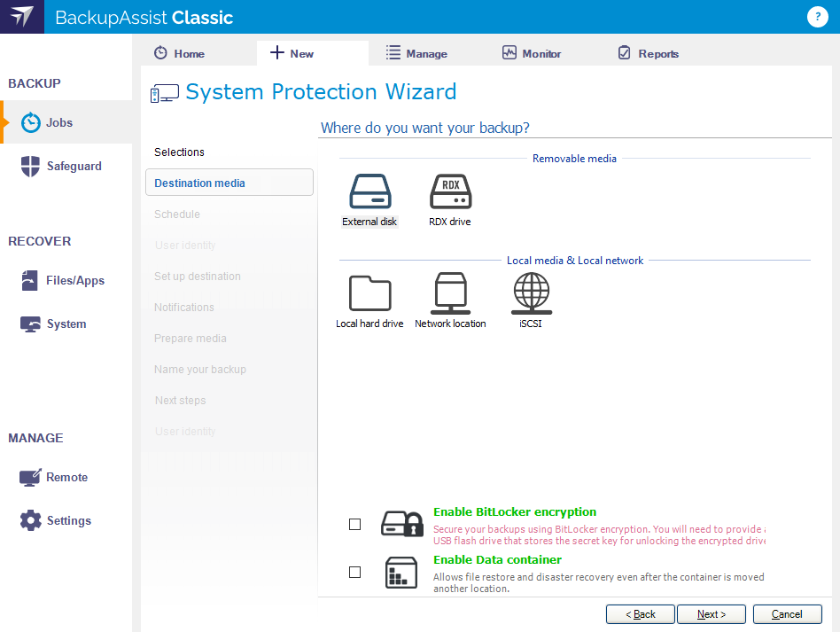Click the Enable BitLocker encryption heading
Screen dimensions: 840x632
pos(515,512)
